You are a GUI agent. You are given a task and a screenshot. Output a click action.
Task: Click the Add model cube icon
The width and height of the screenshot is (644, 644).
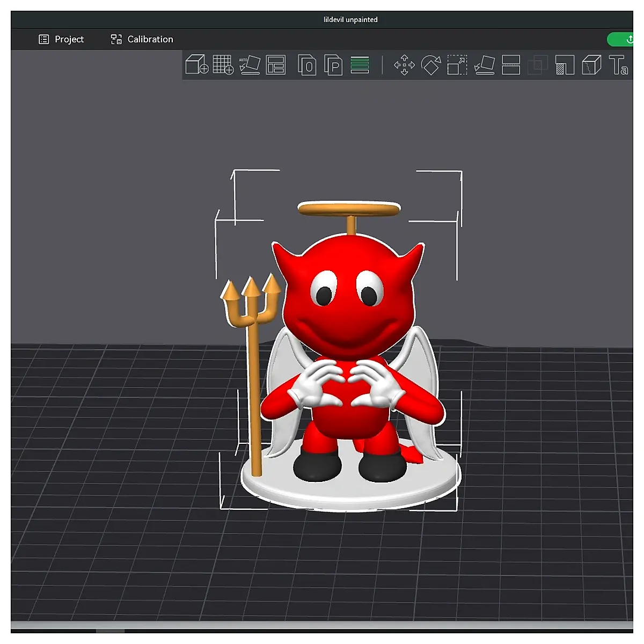[x=197, y=65]
